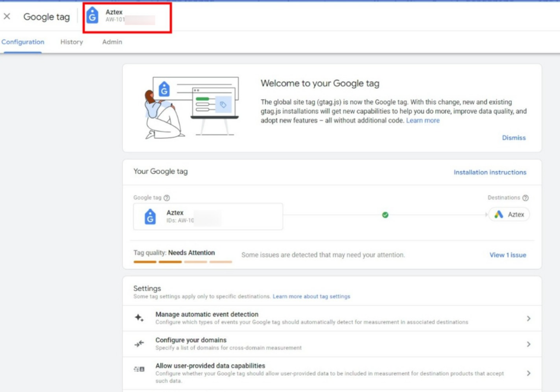Click View 1 issue for tag quality
Image resolution: width=560 pixels, height=392 pixels.
pos(507,254)
